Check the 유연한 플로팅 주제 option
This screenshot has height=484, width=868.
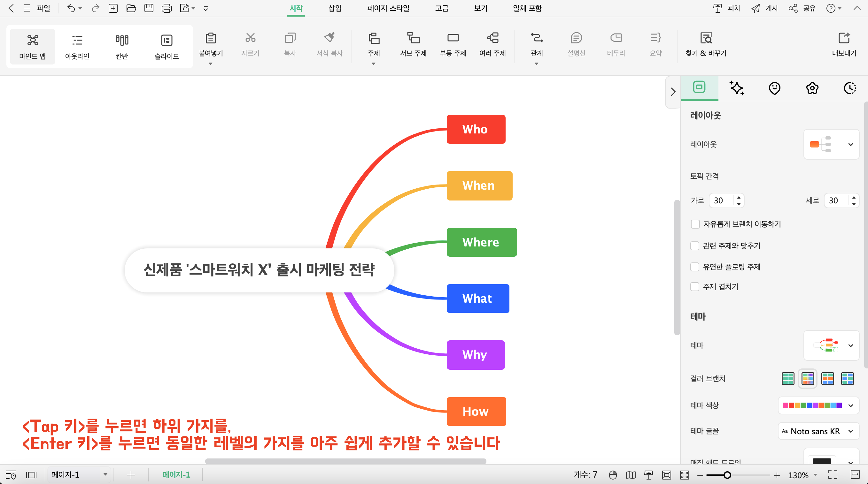695,267
